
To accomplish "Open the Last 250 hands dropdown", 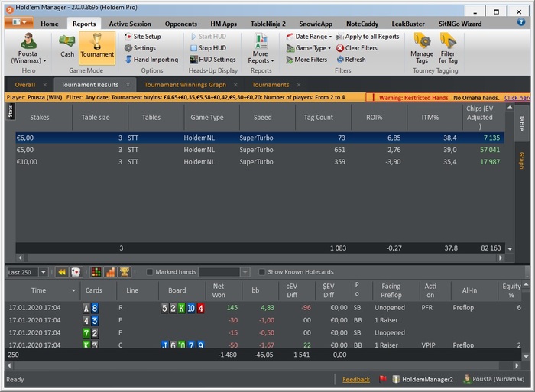I will [x=44, y=272].
